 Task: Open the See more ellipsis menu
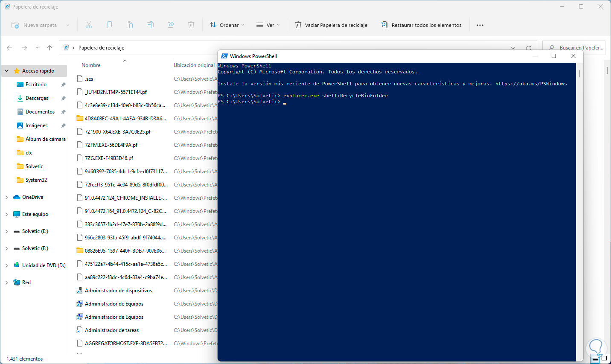480,25
